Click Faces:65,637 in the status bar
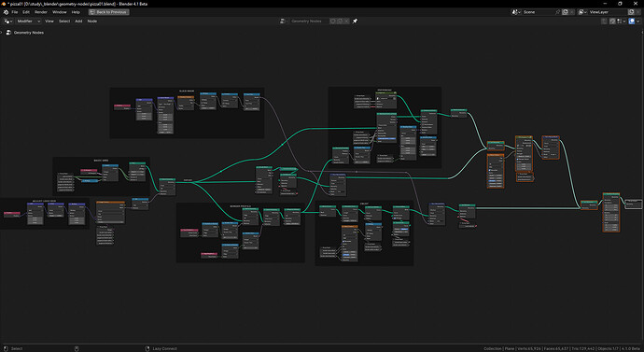 pyautogui.click(x=556, y=348)
